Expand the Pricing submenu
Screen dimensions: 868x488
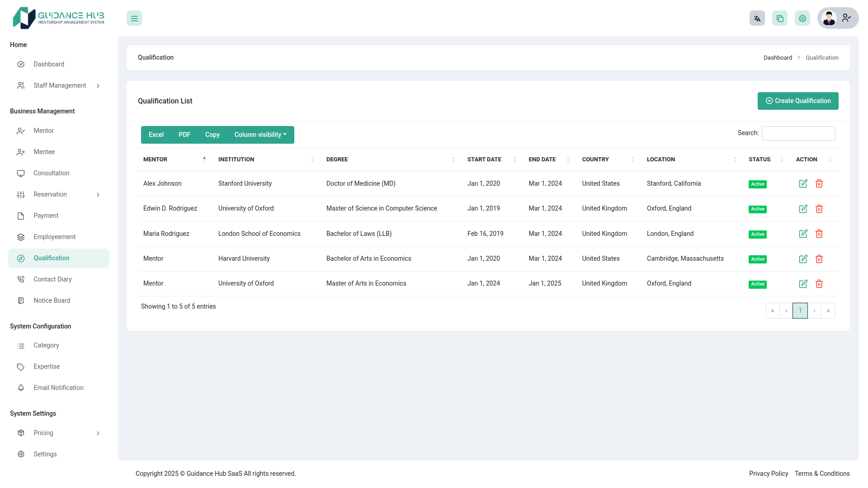[59, 433]
